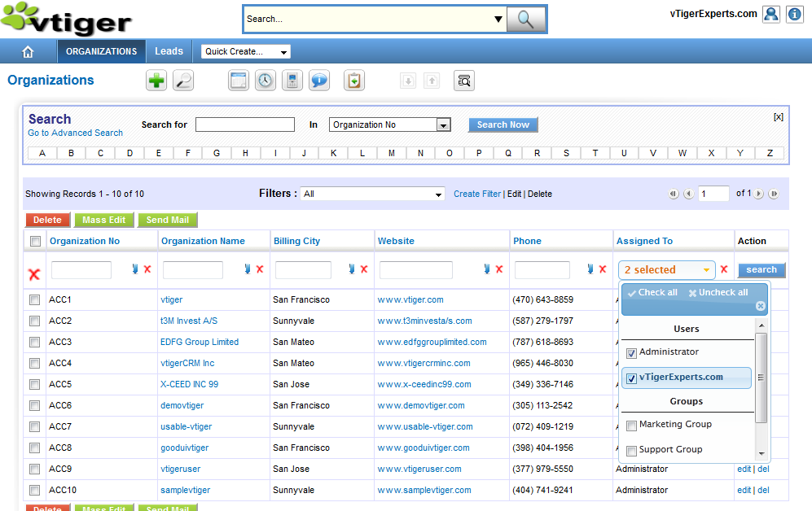Close the Assigned To multiselect popup
The width and height of the screenshot is (812, 511).
click(760, 306)
